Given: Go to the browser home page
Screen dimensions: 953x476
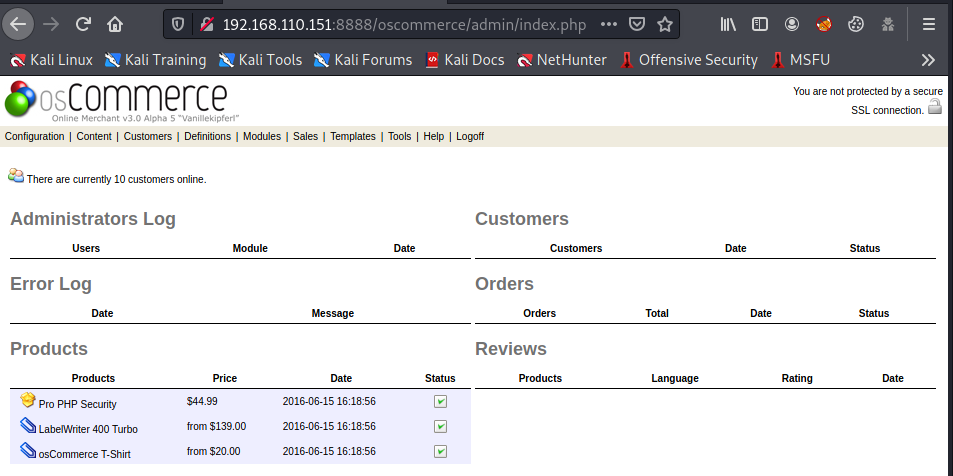Looking at the screenshot, I should 116,24.
